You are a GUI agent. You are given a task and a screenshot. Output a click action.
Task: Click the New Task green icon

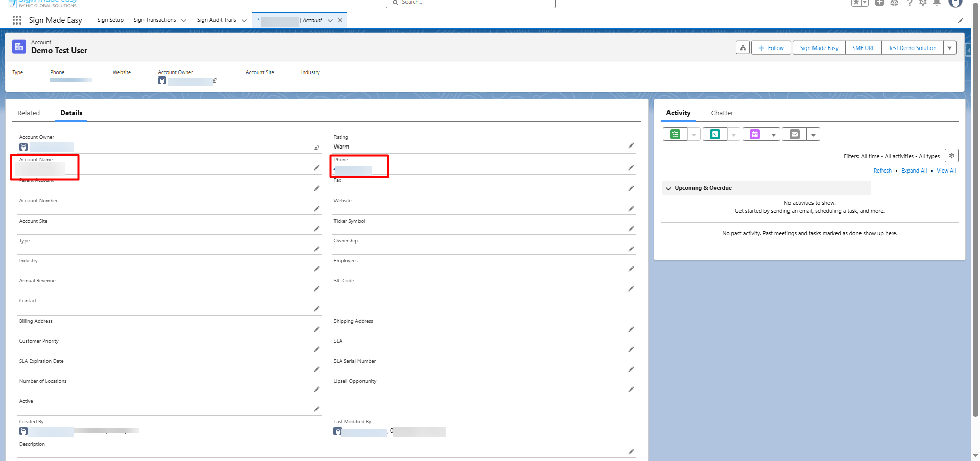pos(675,134)
